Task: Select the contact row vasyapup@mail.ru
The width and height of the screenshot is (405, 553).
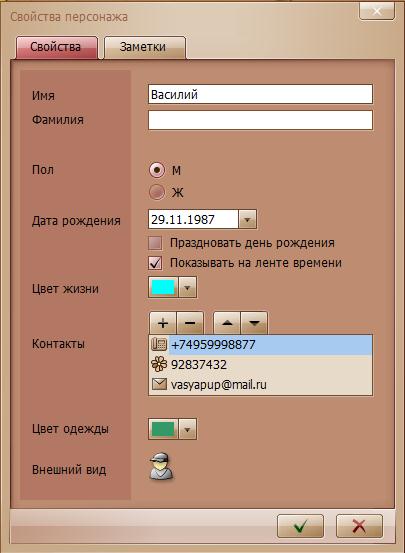Action: click(x=260, y=384)
